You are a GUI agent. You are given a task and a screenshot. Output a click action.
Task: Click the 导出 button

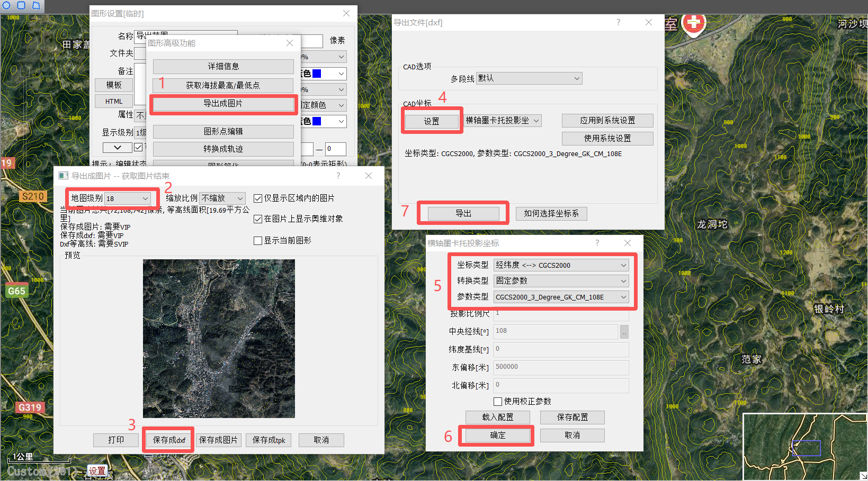[463, 214]
